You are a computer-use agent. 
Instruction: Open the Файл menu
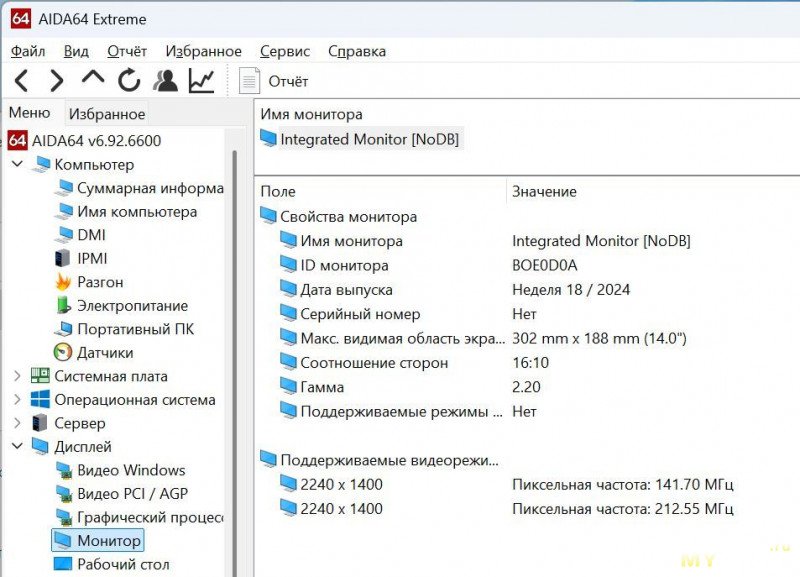pos(28,51)
